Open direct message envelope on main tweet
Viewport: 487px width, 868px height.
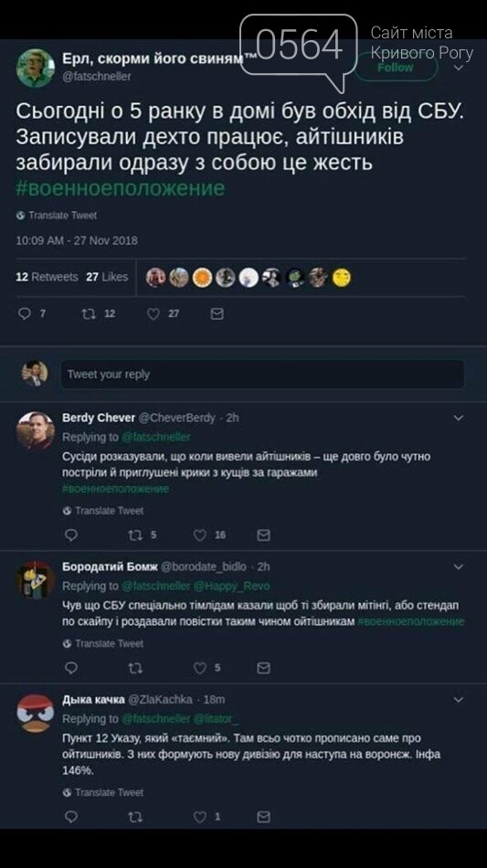(217, 314)
